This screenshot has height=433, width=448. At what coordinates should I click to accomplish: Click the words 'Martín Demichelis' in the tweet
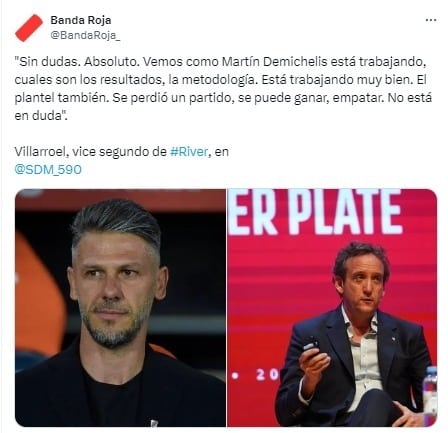[x=276, y=62]
